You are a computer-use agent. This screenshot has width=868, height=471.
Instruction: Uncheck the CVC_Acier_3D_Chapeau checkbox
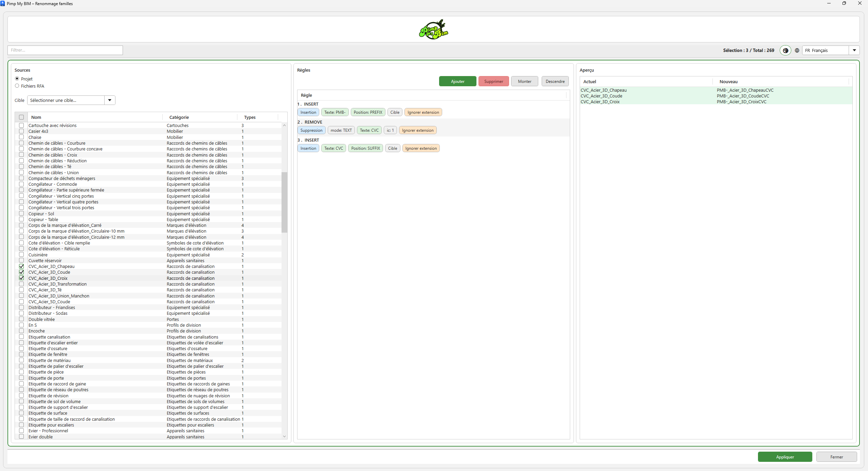tap(21, 266)
